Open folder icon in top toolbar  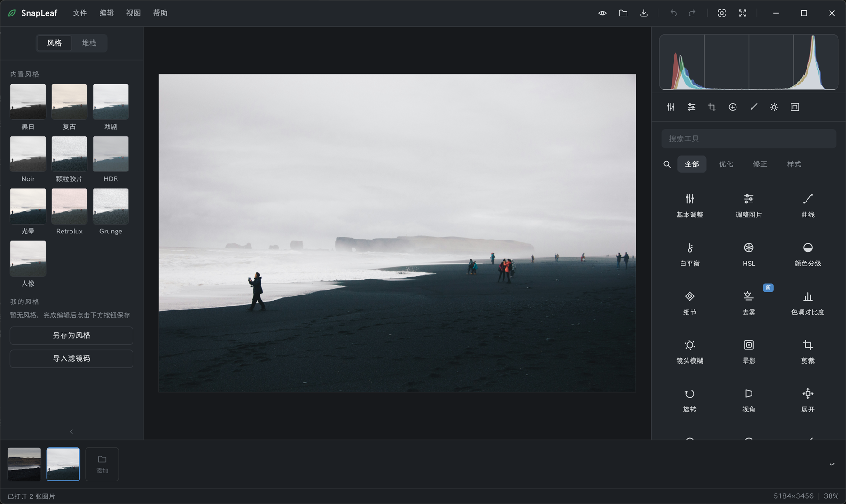pos(623,13)
